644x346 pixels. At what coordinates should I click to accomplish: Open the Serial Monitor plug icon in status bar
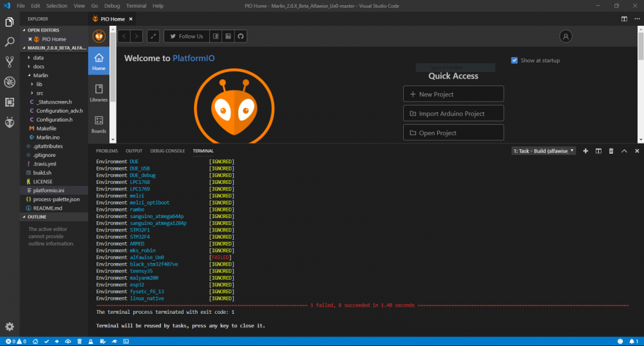tap(114, 341)
